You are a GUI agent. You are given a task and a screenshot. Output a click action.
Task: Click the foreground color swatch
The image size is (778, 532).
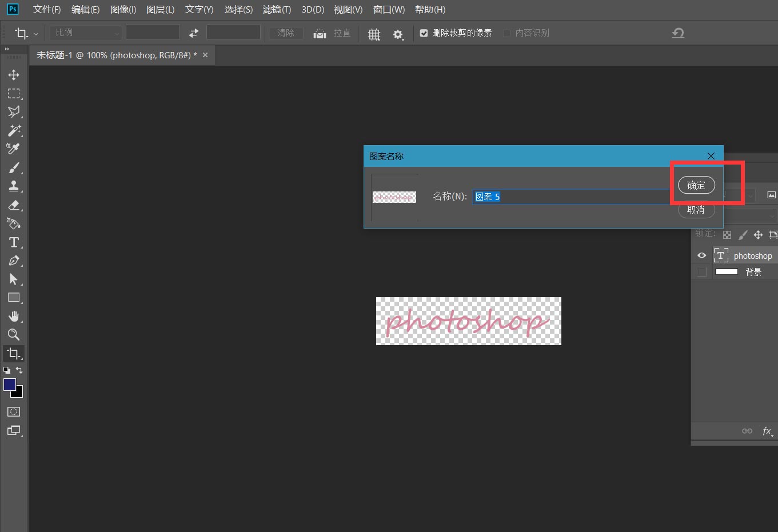click(10, 385)
